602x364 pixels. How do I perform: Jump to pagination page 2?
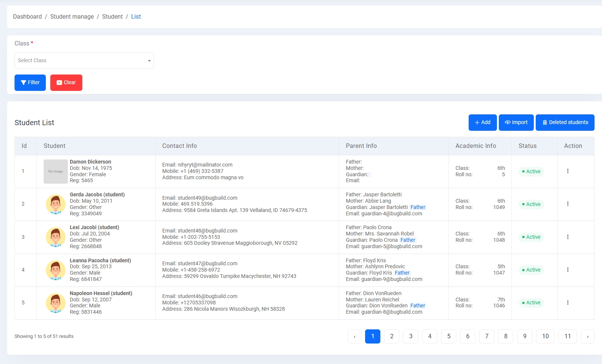pyautogui.click(x=392, y=336)
